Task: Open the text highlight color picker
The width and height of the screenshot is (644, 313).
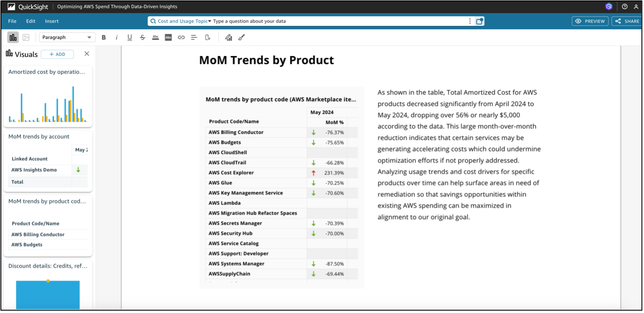Action: (168, 38)
